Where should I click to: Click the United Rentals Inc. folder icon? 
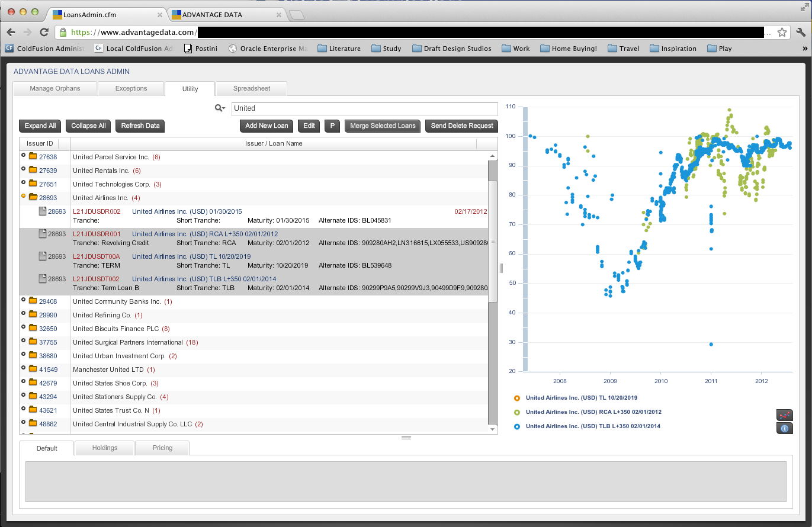33,171
